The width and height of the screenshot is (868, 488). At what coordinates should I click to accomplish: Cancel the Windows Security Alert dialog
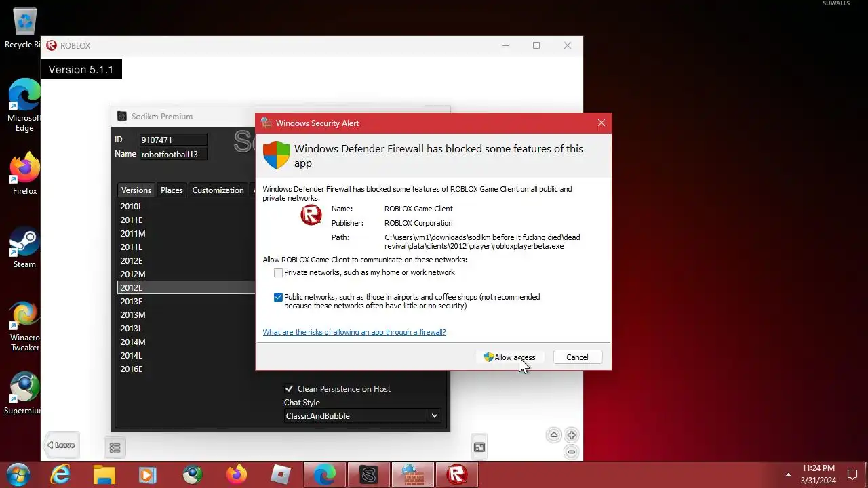(x=577, y=357)
